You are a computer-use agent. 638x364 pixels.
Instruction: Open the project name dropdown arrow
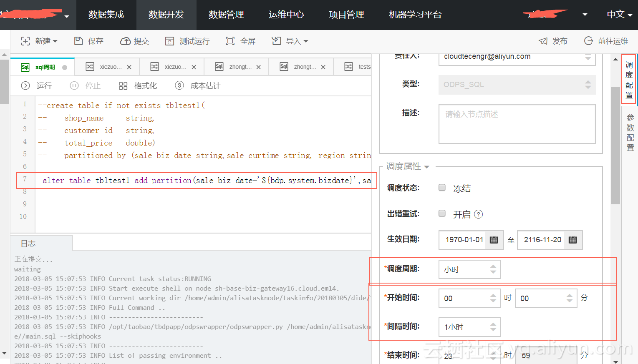[67, 16]
